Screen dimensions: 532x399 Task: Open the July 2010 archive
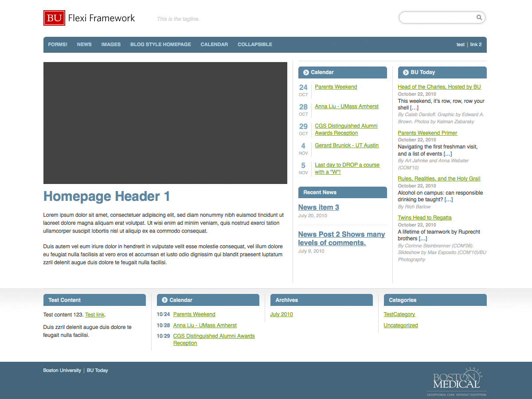(x=282, y=314)
